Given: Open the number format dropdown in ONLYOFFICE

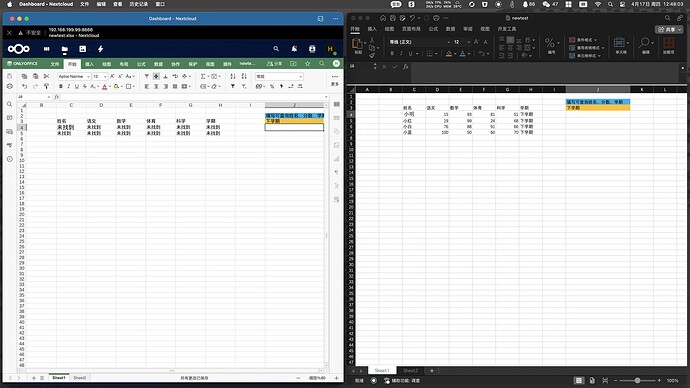Looking at the screenshot, I should (x=279, y=77).
